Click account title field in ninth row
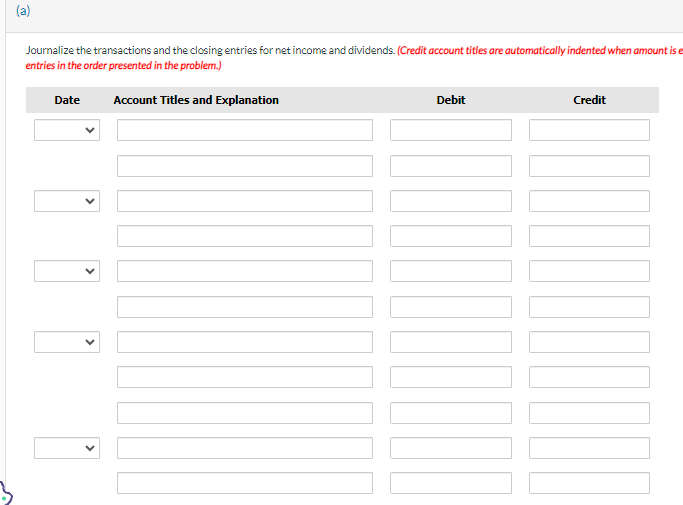 (245, 413)
